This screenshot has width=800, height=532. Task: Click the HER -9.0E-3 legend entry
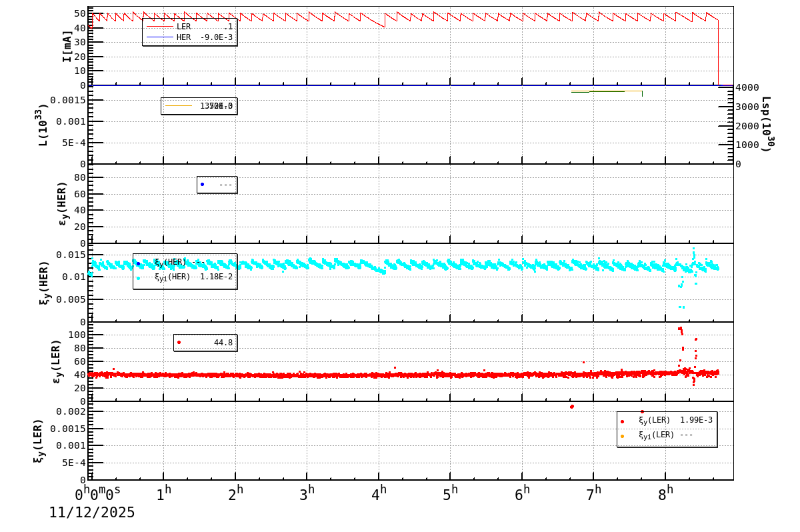click(189, 37)
